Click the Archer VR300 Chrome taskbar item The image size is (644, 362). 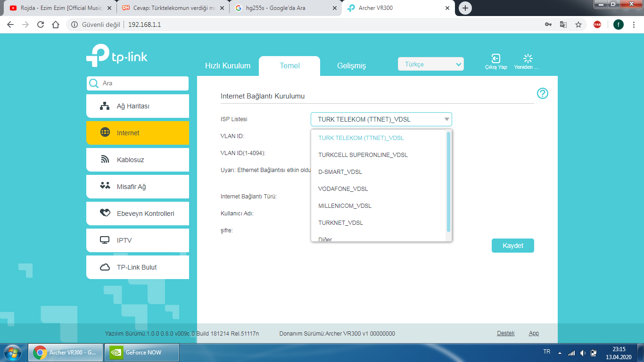[x=66, y=352]
